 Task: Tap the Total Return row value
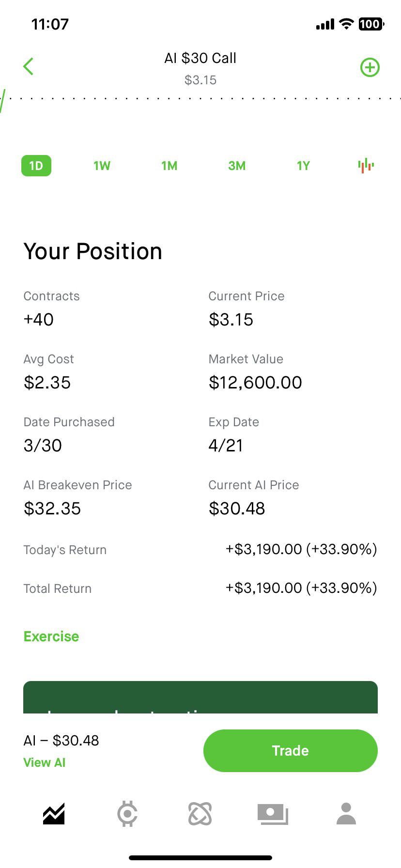(301, 588)
